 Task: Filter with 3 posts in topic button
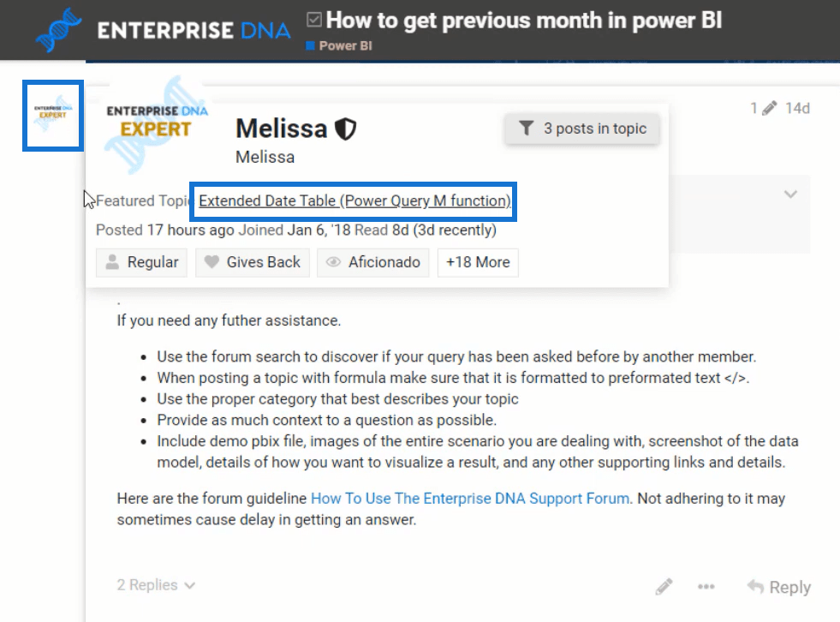pyautogui.click(x=582, y=129)
